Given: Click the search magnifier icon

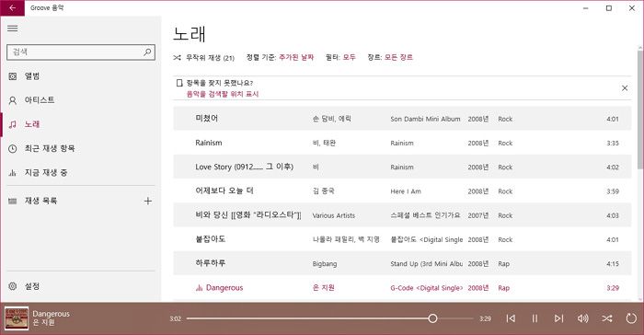Looking at the screenshot, I should tap(147, 52).
